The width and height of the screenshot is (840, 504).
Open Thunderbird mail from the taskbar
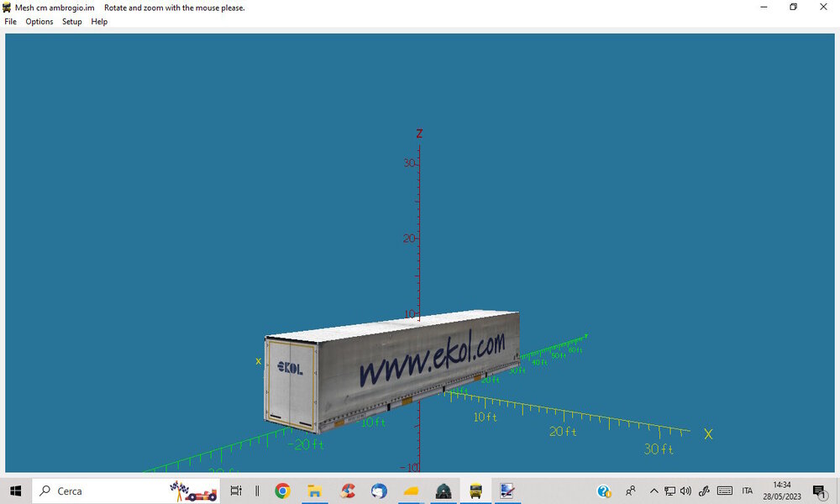(x=379, y=491)
